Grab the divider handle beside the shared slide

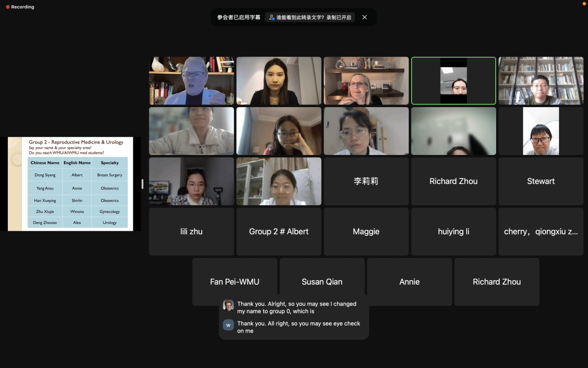click(142, 184)
